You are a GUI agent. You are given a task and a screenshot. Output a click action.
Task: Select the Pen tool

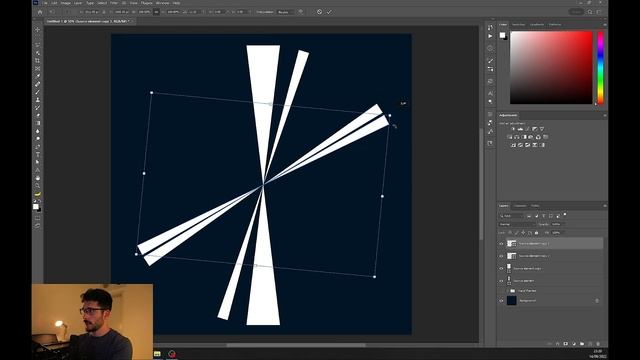[38, 147]
